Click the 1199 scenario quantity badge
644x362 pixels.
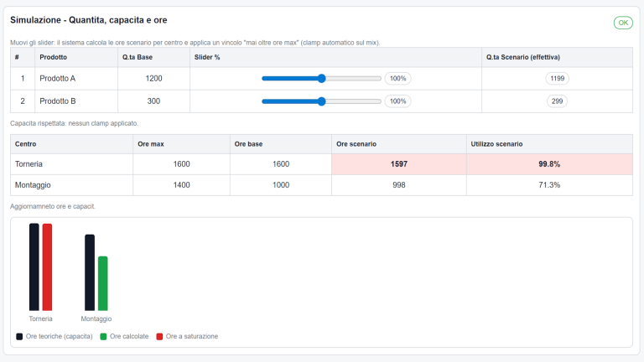point(557,78)
